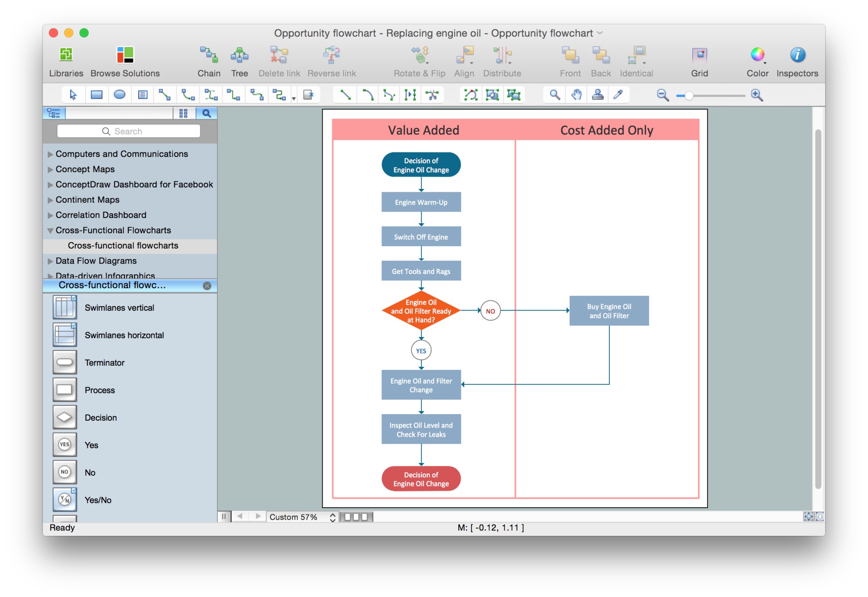This screenshot has height=597, width=868.
Task: Open Browse Solutions
Action: 125,55
